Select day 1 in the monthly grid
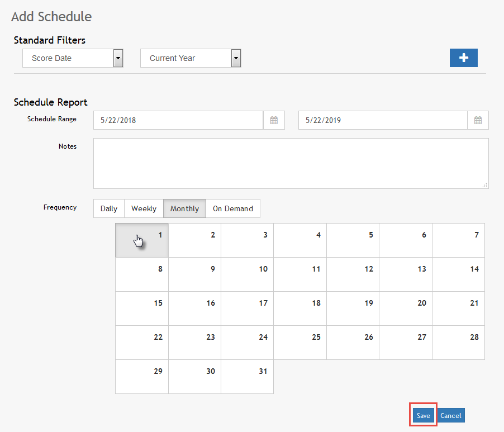 [142, 240]
